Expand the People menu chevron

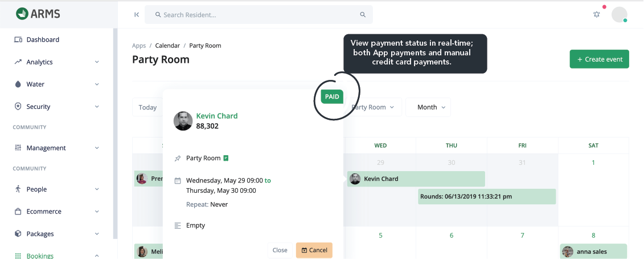(97, 189)
